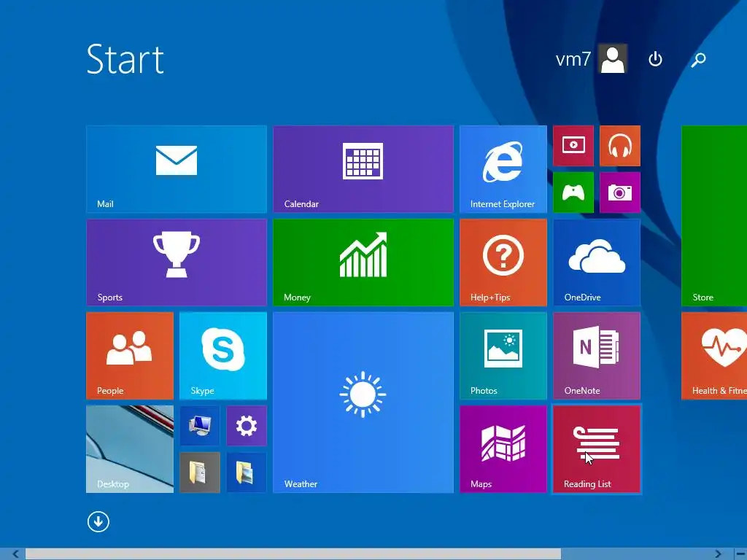Open the Video tile with play icon
The height and width of the screenshot is (560, 747).
point(573,146)
